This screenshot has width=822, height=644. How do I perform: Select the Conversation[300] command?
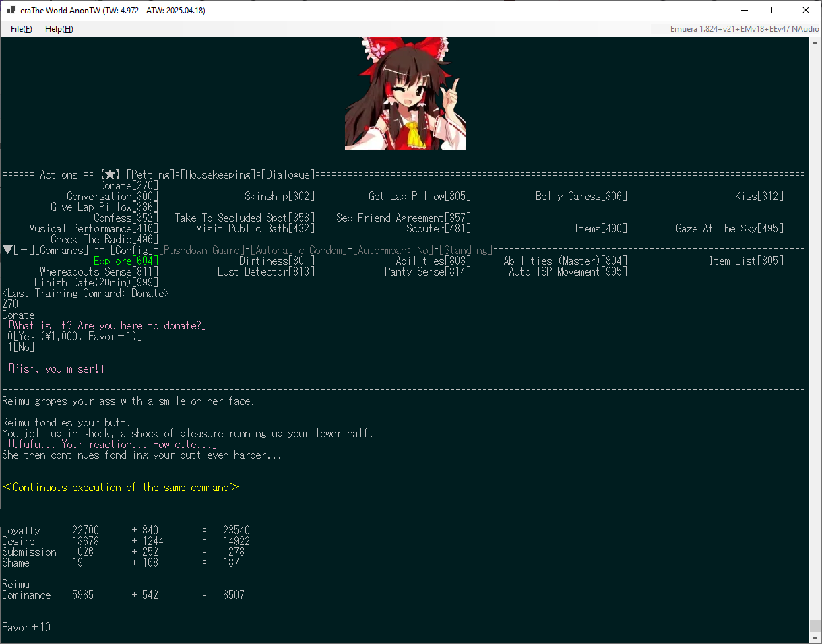(112, 197)
